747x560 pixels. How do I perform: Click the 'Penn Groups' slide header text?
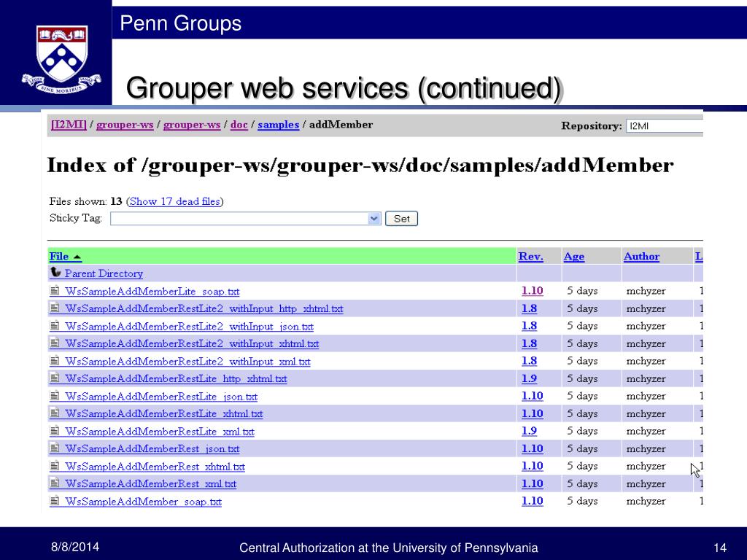coord(181,23)
